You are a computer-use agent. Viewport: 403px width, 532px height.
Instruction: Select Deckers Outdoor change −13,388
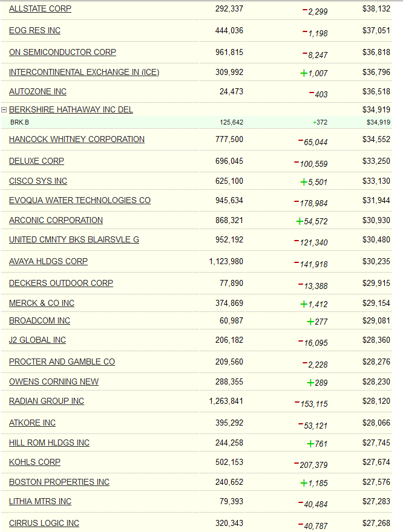pyautogui.click(x=313, y=286)
